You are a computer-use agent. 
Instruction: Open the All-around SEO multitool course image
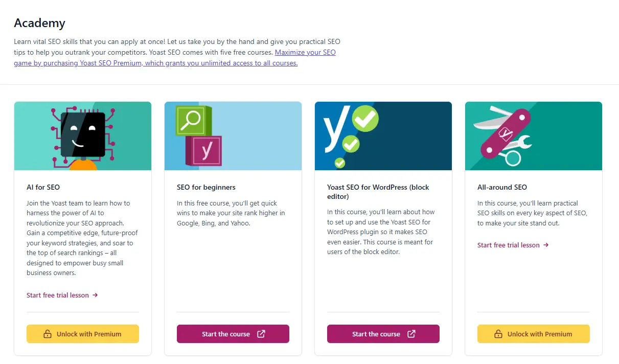point(533,135)
